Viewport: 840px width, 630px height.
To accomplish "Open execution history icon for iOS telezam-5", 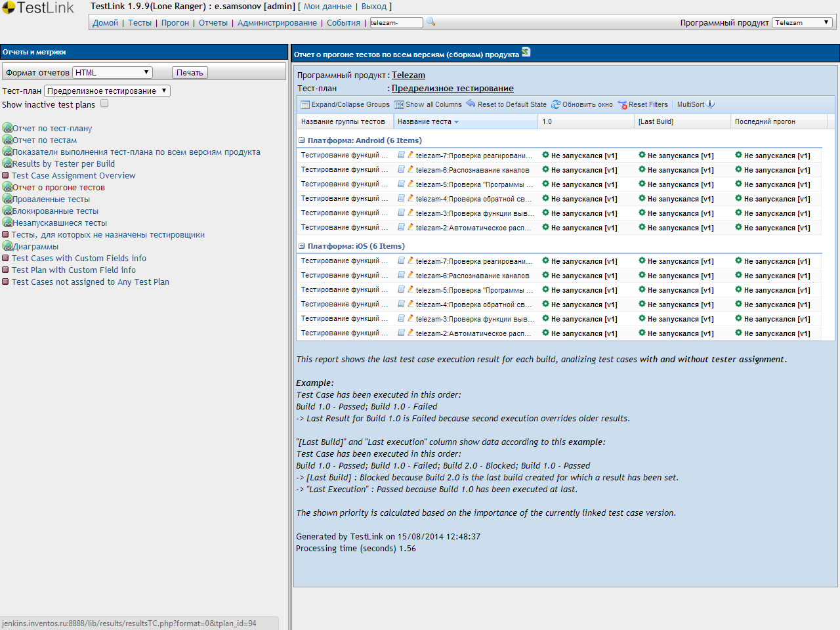I will pos(401,289).
